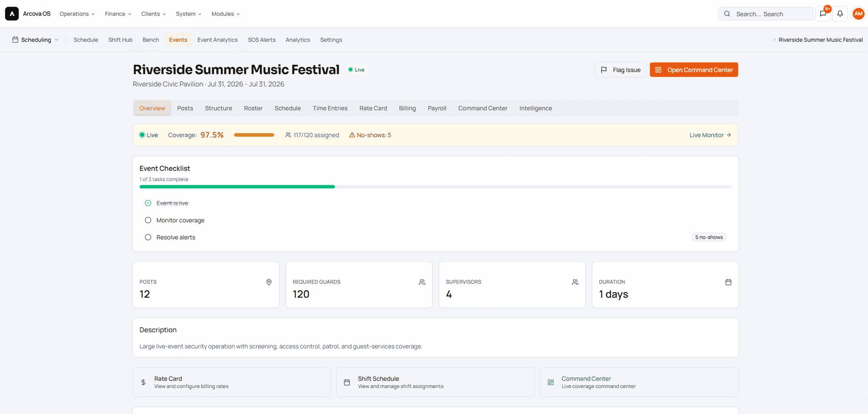Viewport: 868px width, 414px height.
Task: Click the dollar icon on Rate Card tile
Action: click(143, 382)
